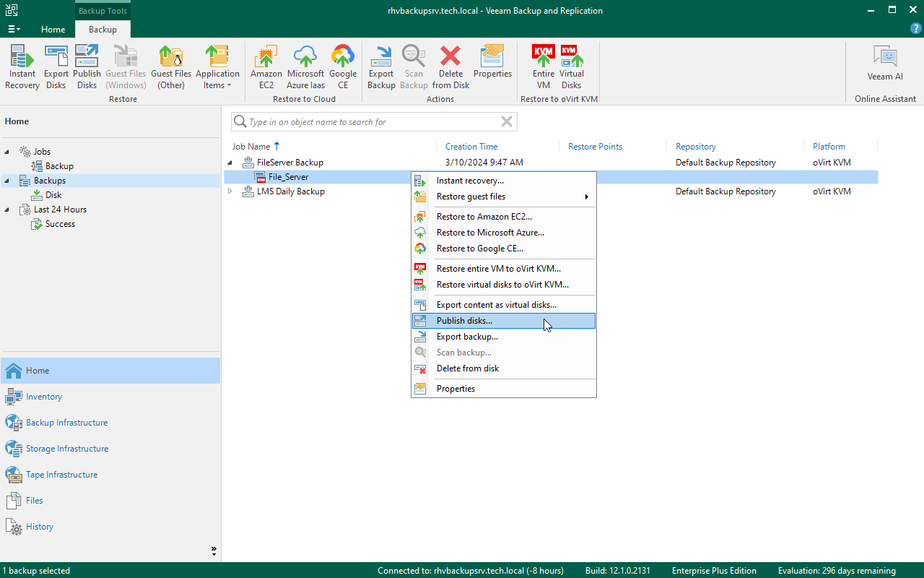Click the object name search field

coord(374,122)
